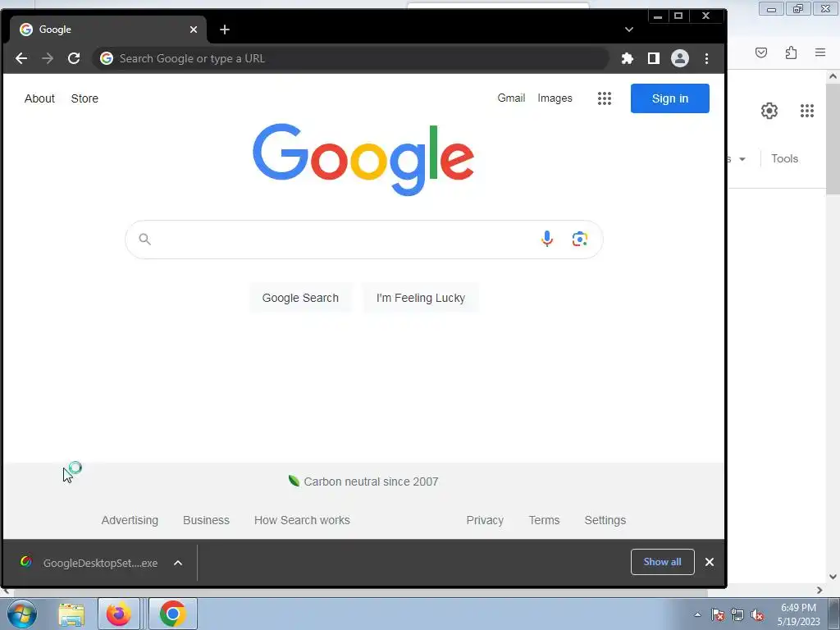Click the scroll down arrow in Firefox window

click(833, 577)
